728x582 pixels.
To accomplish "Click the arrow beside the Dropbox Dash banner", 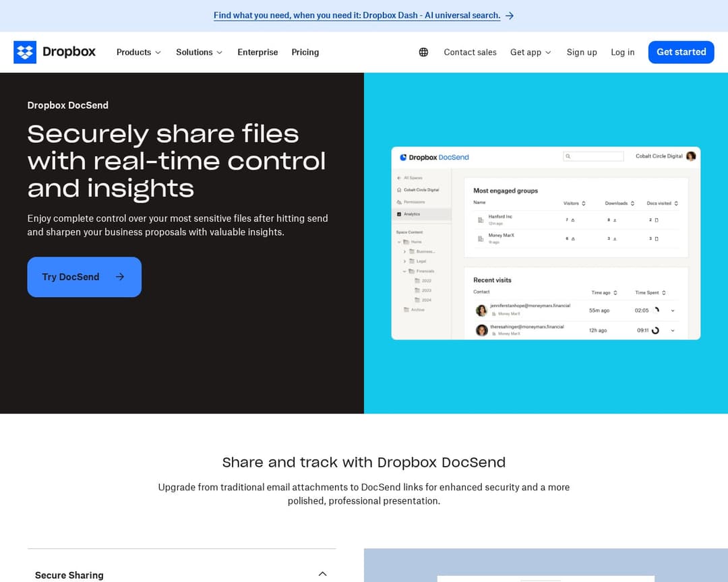I will tap(510, 15).
